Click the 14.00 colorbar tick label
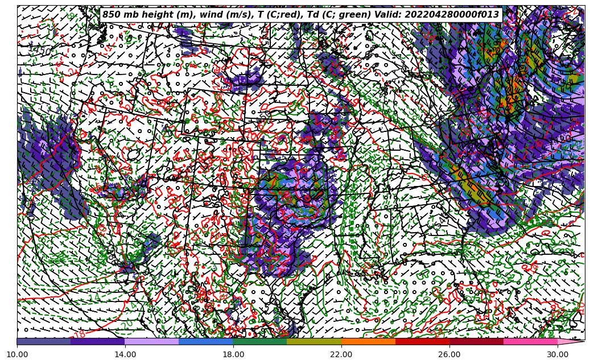The width and height of the screenshot is (590, 364). coord(125,354)
